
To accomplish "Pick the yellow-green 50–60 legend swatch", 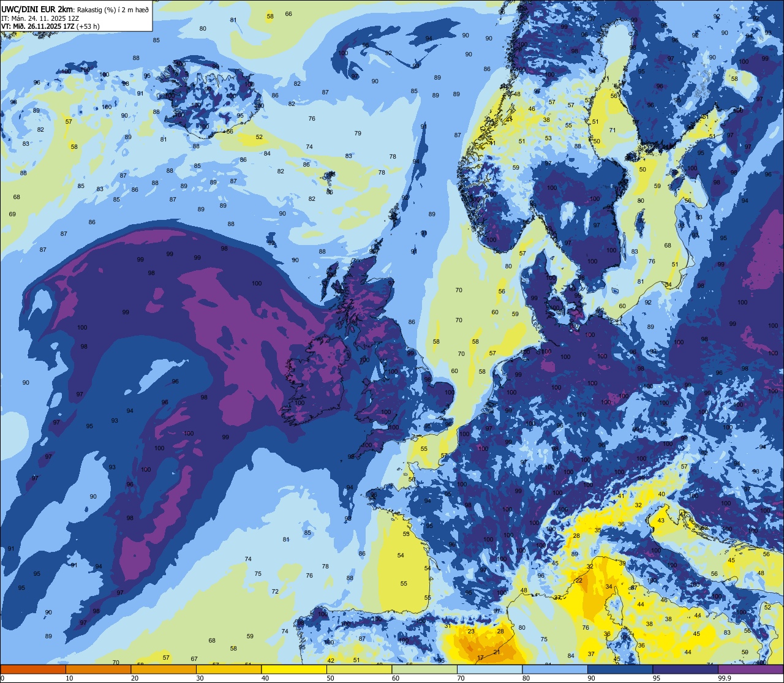I will [x=359, y=670].
